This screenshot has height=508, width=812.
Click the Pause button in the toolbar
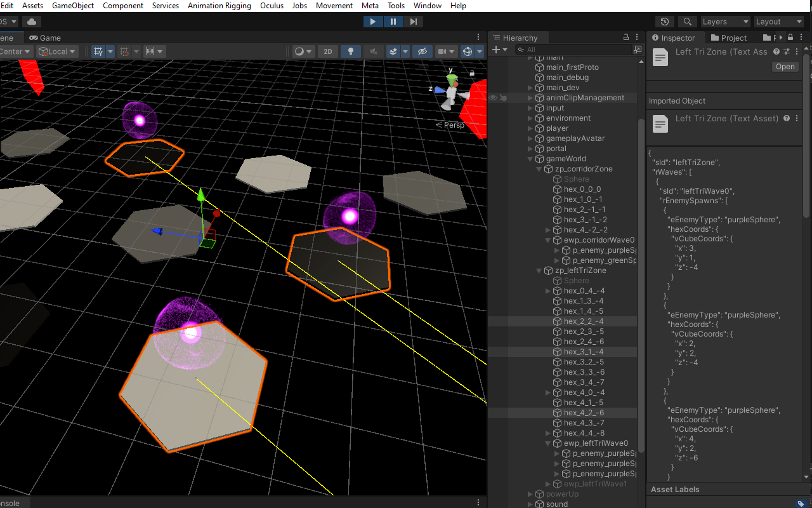[393, 22]
